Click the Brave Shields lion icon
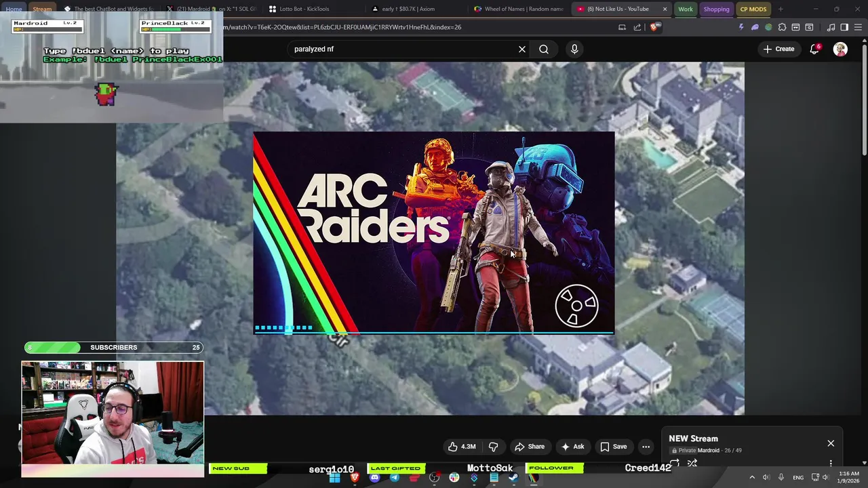Image resolution: width=868 pixels, height=488 pixels. coord(654,27)
